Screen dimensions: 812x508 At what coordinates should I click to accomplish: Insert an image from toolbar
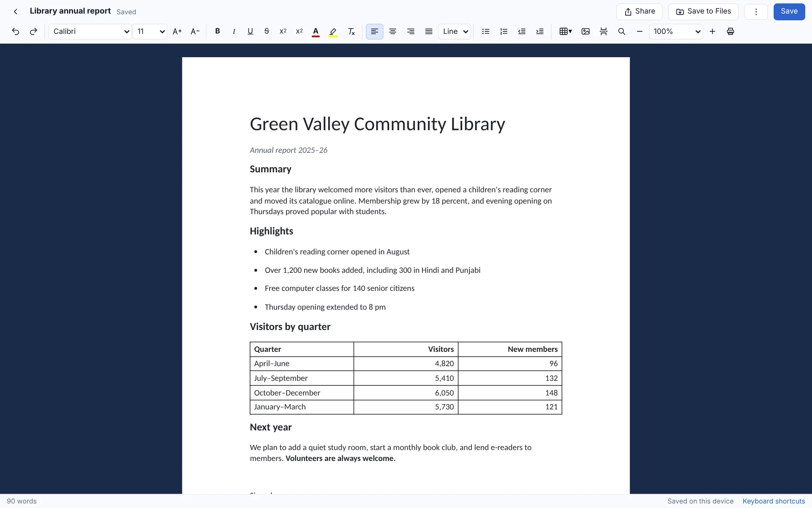(586, 32)
